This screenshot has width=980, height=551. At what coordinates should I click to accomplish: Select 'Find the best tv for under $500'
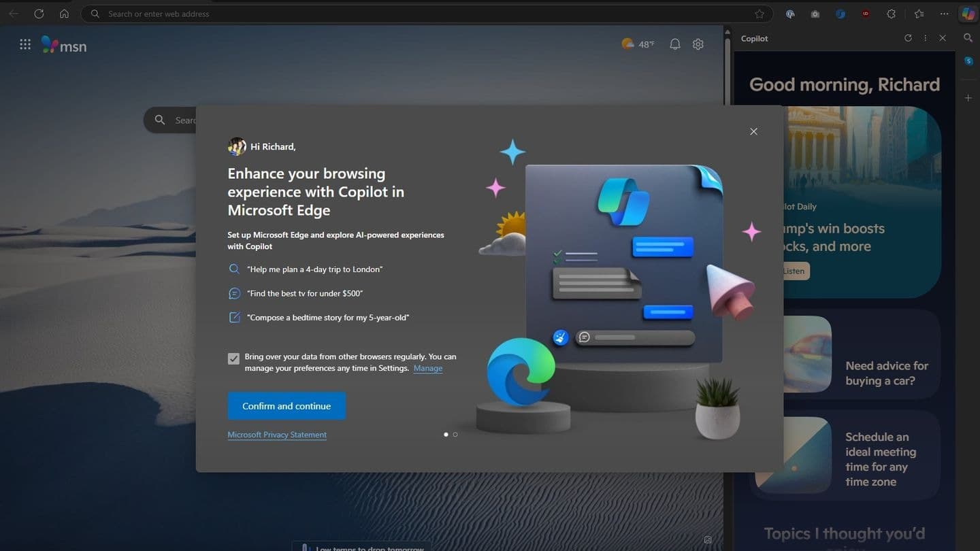tap(305, 293)
